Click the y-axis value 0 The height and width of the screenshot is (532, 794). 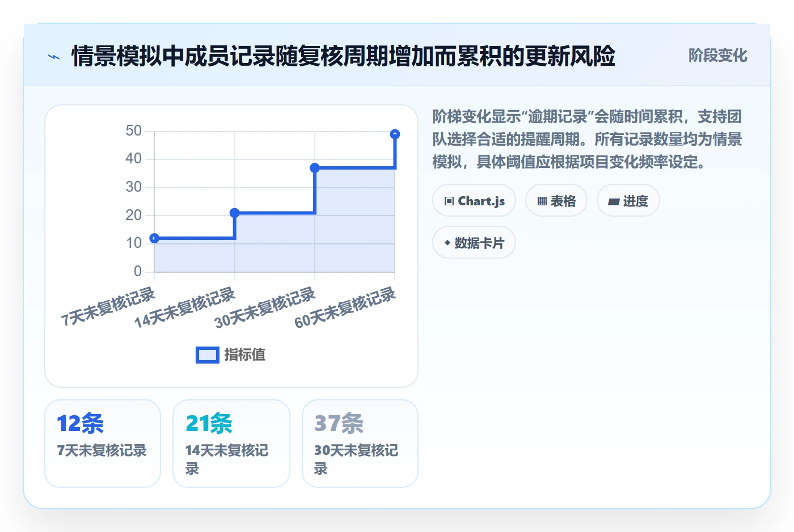click(x=138, y=272)
